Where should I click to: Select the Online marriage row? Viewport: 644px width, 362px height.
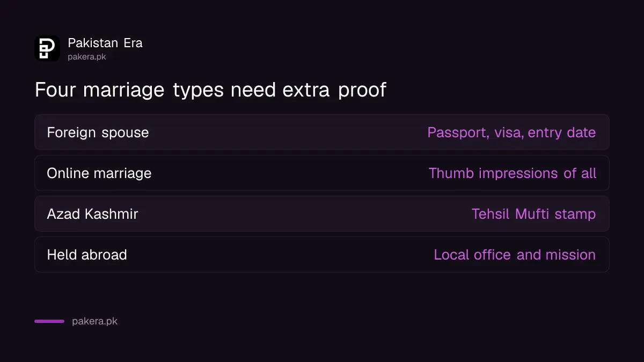coord(322,173)
